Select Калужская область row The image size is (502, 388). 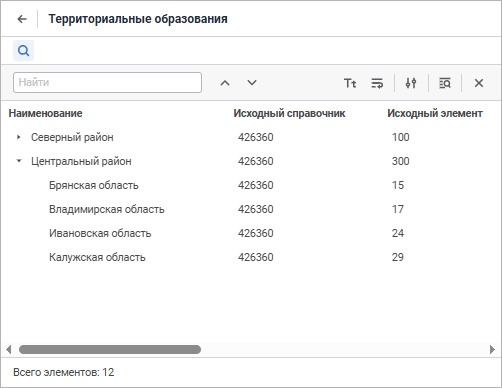(x=251, y=257)
